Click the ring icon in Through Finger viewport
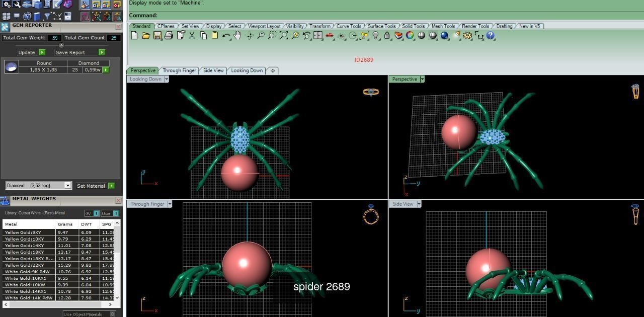 point(371,215)
